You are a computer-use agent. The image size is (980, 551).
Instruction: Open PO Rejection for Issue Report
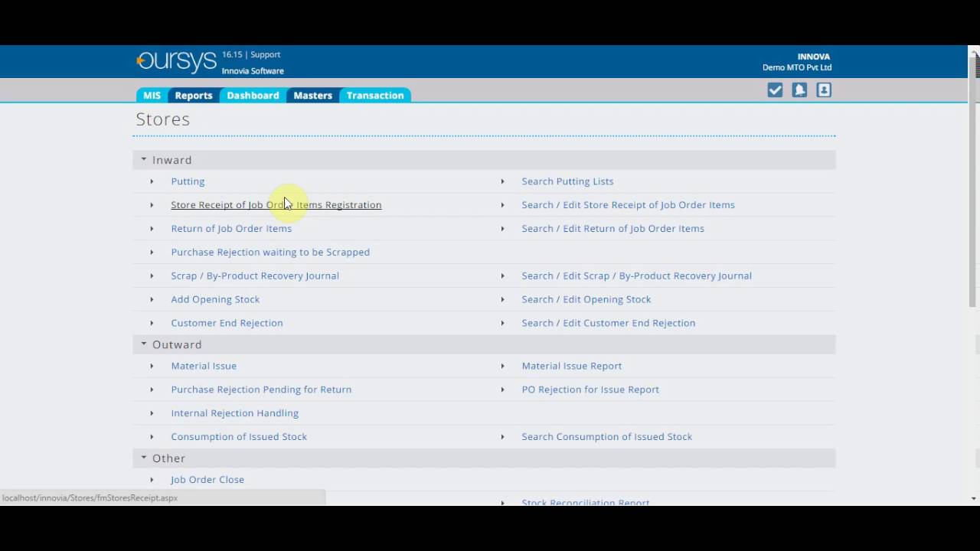(590, 390)
